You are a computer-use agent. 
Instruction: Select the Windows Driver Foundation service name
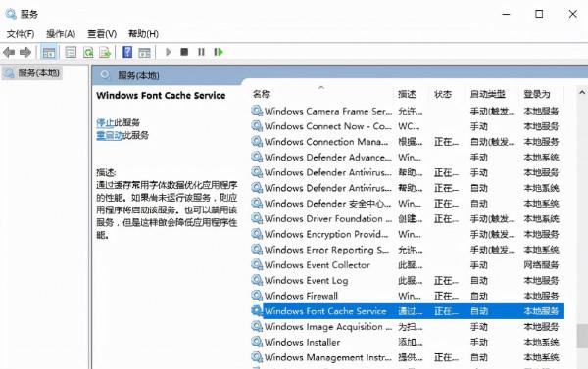[328, 219]
